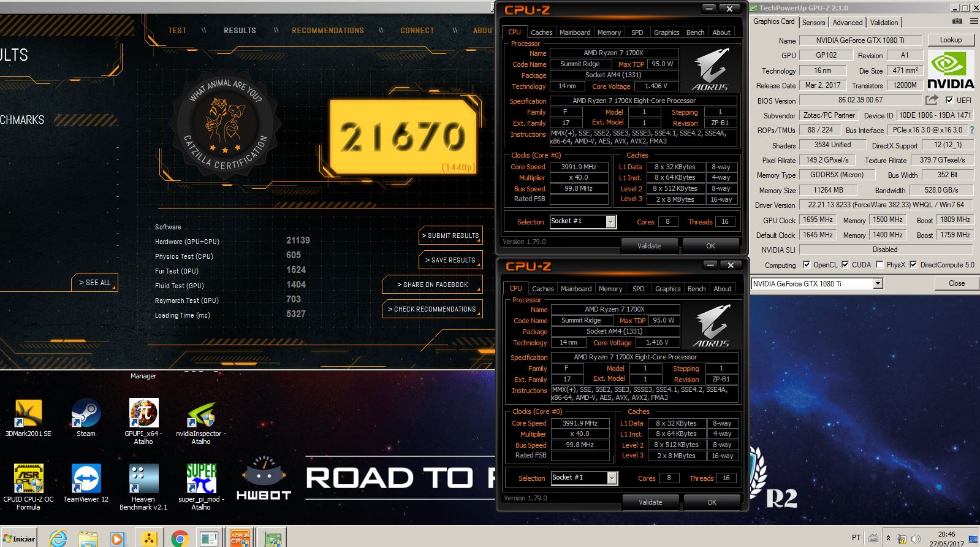Show hidden tray icons arrow
This screenshot has height=547, width=980.
pyautogui.click(x=889, y=538)
